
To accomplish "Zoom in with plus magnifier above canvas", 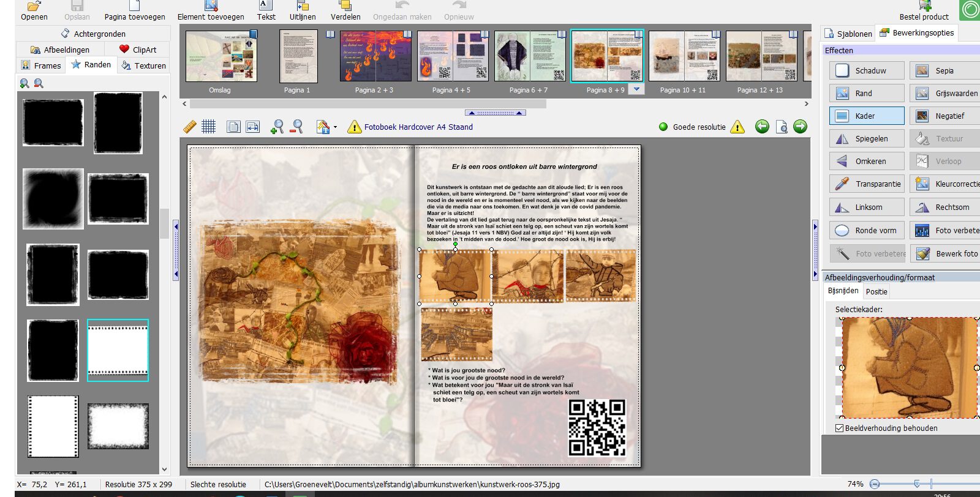I will [277, 127].
